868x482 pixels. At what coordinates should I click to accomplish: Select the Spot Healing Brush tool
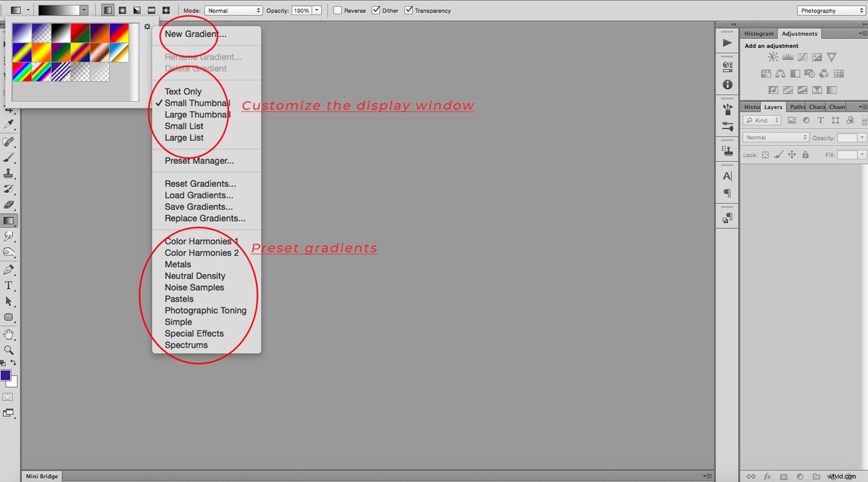click(x=9, y=142)
